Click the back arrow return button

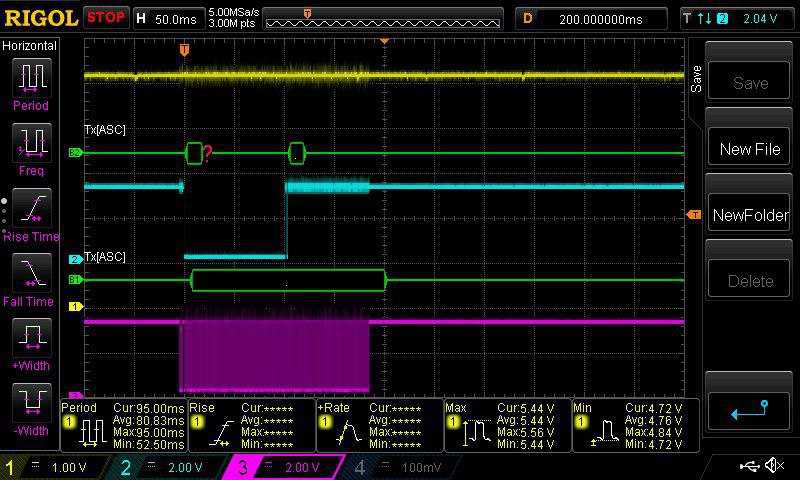(749, 411)
